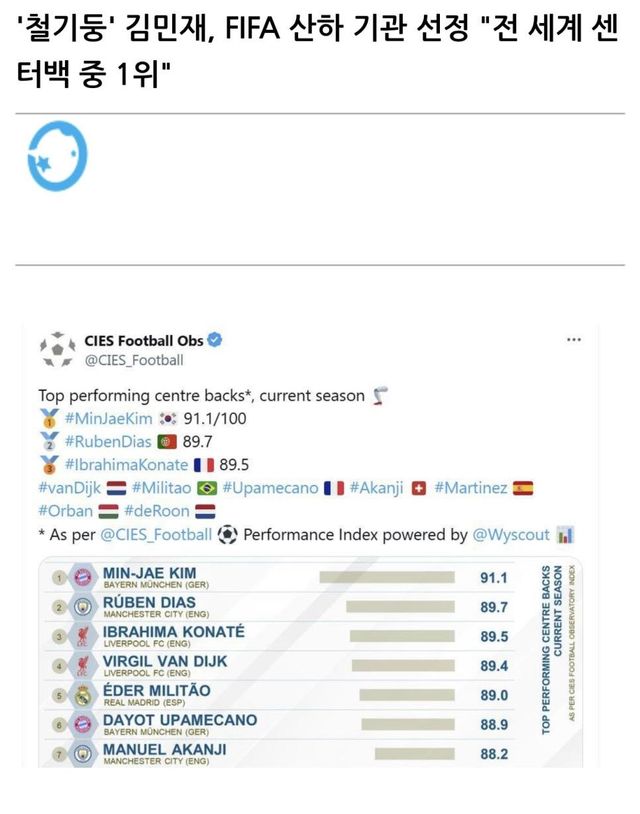
Task: Click the @Wyscout mention
Action: [511, 535]
